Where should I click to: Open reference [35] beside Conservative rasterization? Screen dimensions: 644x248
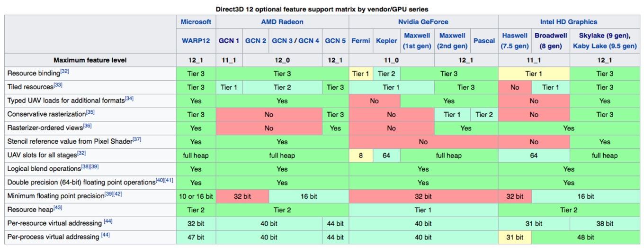coord(90,113)
